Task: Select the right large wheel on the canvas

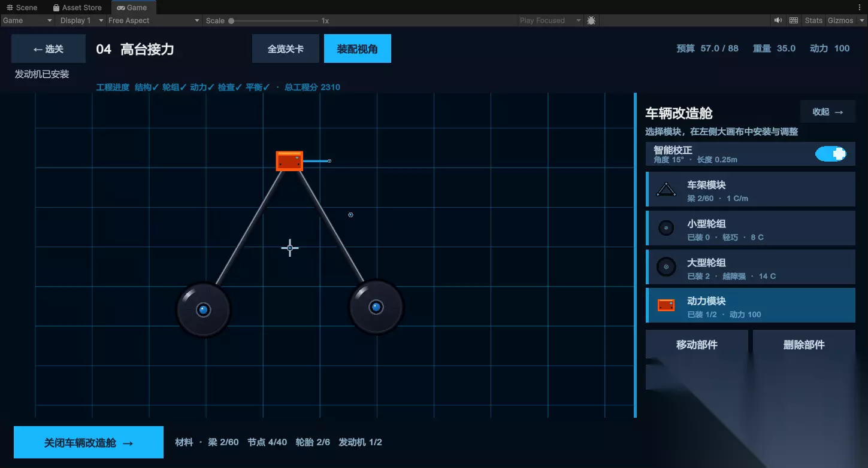Action: 376,308
